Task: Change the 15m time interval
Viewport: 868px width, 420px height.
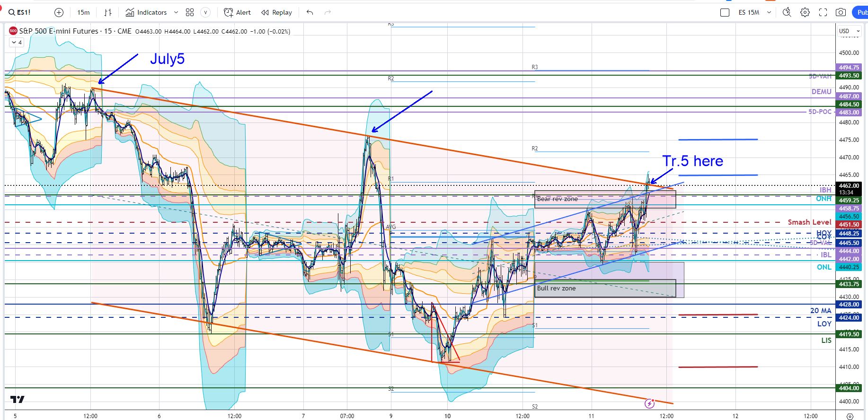Action: (83, 12)
